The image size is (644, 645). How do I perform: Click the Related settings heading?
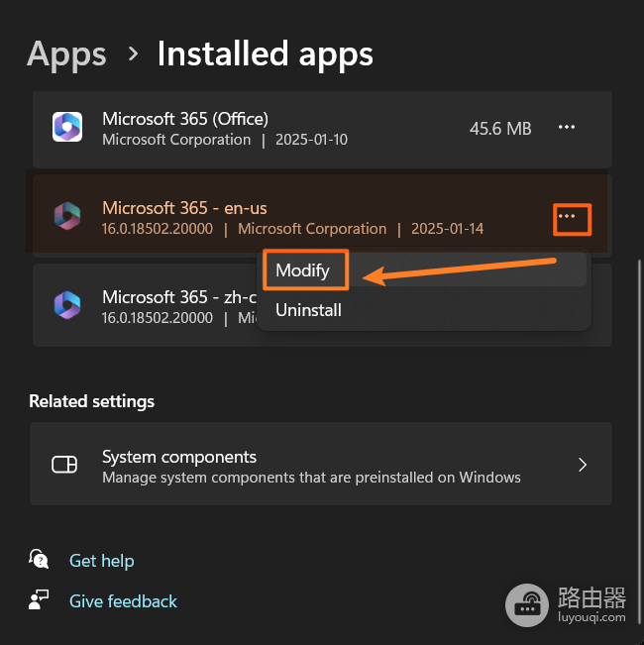pyautogui.click(x=92, y=401)
